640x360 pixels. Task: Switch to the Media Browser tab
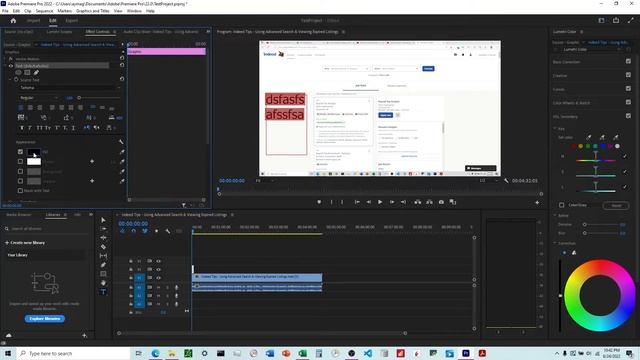pyautogui.click(x=19, y=215)
